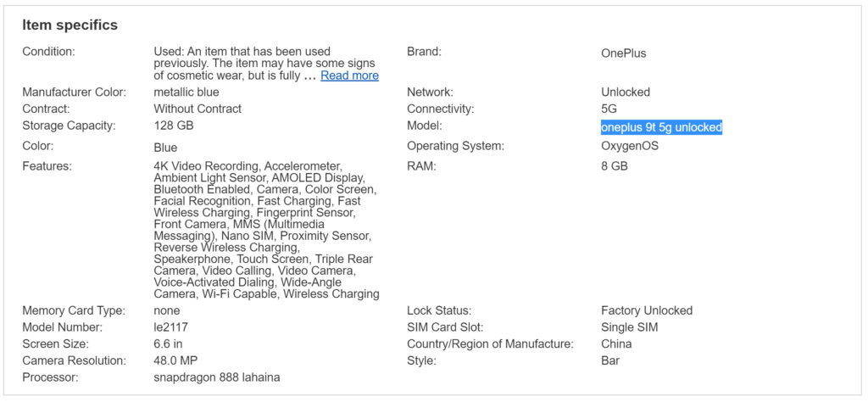Image resolution: width=868 pixels, height=402 pixels.
Task: Click the 8 GB RAM value
Action: 614,166
